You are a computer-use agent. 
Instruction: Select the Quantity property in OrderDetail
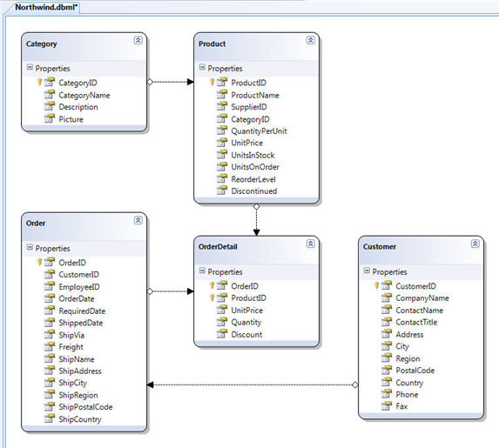click(246, 322)
